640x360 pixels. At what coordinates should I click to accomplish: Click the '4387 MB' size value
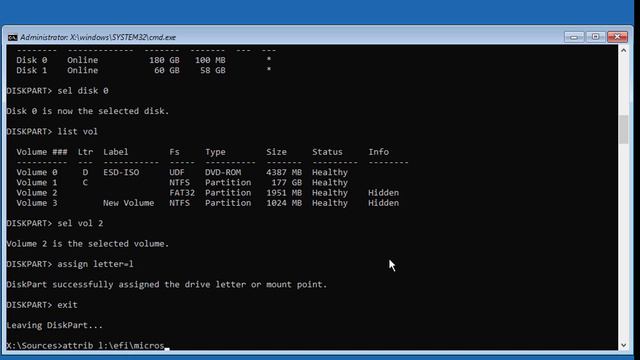pos(284,172)
